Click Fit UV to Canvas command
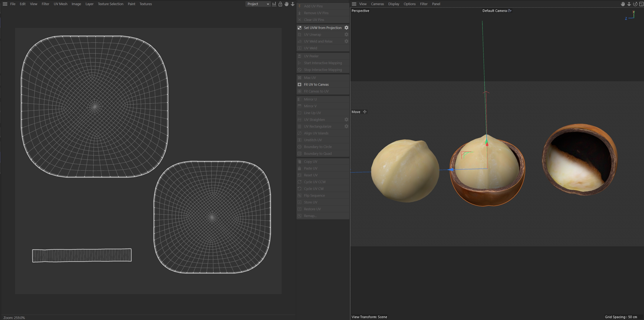 [316, 84]
